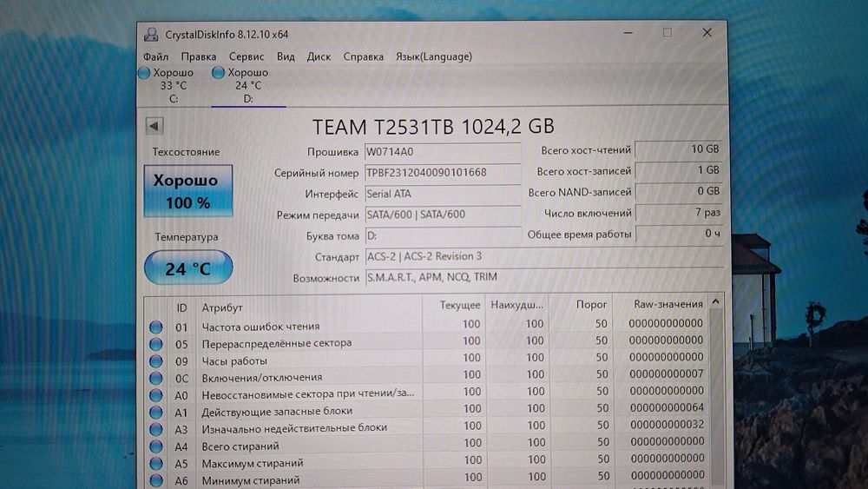Image resolution: width=868 pixels, height=489 pixels.
Task: Open the Язык(Language) menu
Action: (433, 56)
